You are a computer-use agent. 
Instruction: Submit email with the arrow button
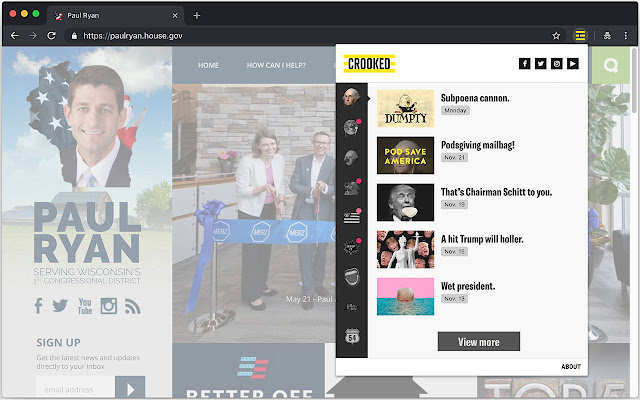point(130,388)
